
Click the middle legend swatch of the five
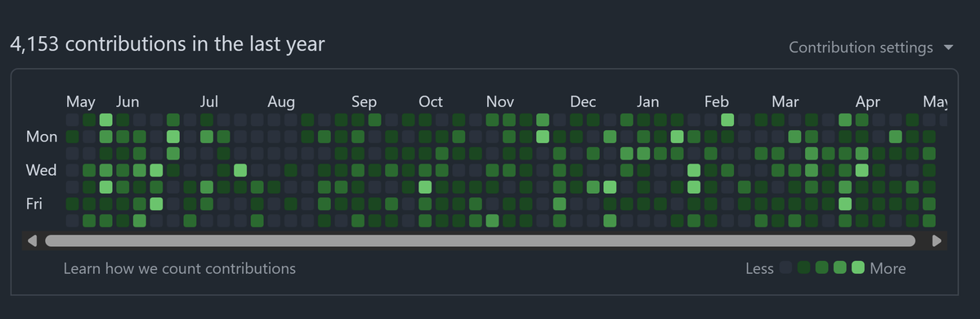pos(822,267)
